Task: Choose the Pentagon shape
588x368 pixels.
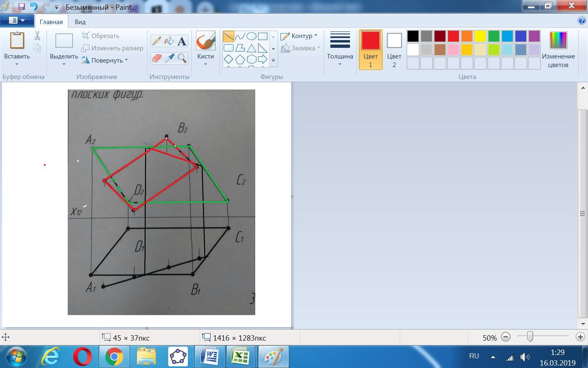Action: point(240,59)
